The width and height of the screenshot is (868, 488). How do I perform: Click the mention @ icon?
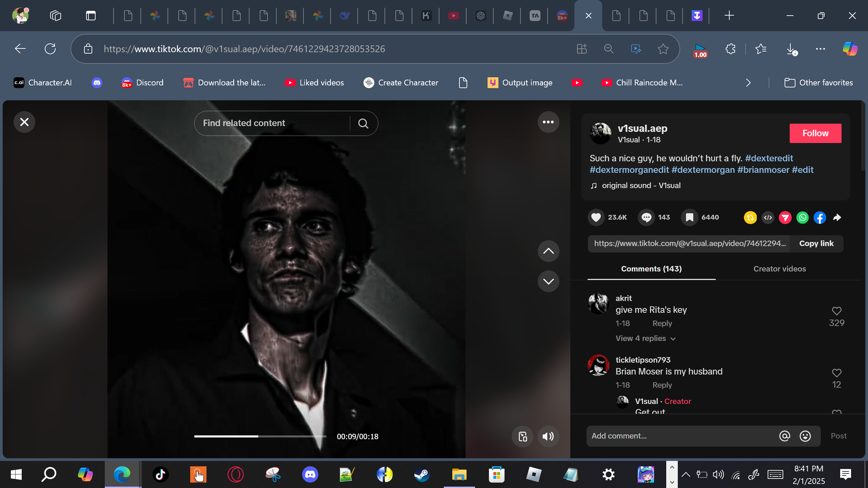click(x=784, y=436)
